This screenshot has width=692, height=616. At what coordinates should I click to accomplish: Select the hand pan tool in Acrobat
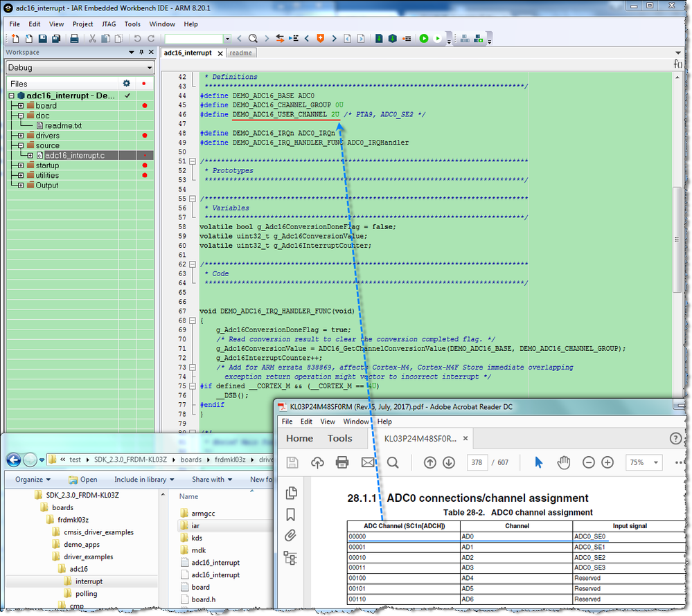click(x=563, y=462)
